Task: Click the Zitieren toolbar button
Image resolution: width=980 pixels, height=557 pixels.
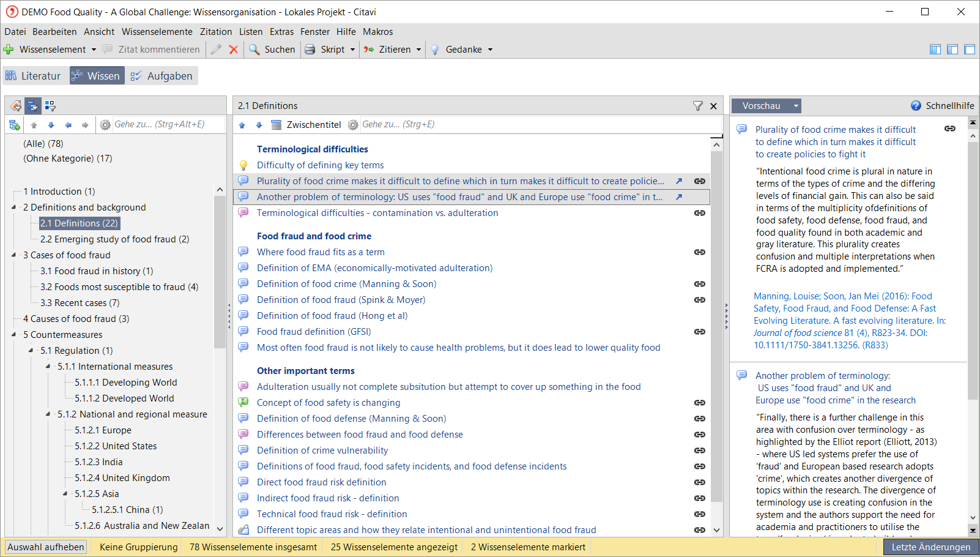Action: [388, 50]
